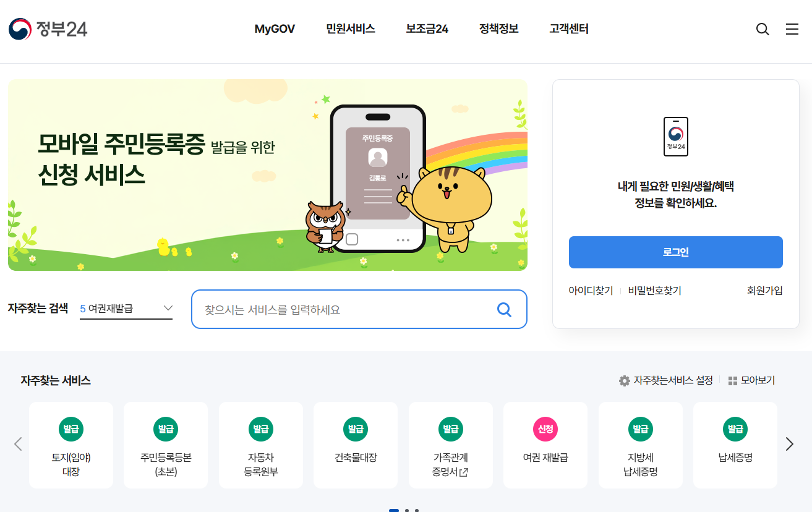The width and height of the screenshot is (812, 512).
Task: Show next services with right arrow
Action: tap(789, 444)
